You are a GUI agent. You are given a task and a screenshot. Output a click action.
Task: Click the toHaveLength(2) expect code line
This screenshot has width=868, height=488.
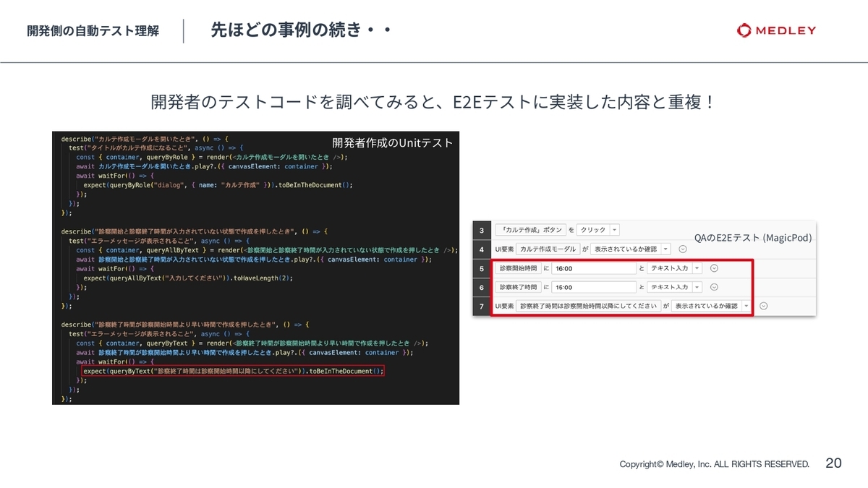coord(188,278)
